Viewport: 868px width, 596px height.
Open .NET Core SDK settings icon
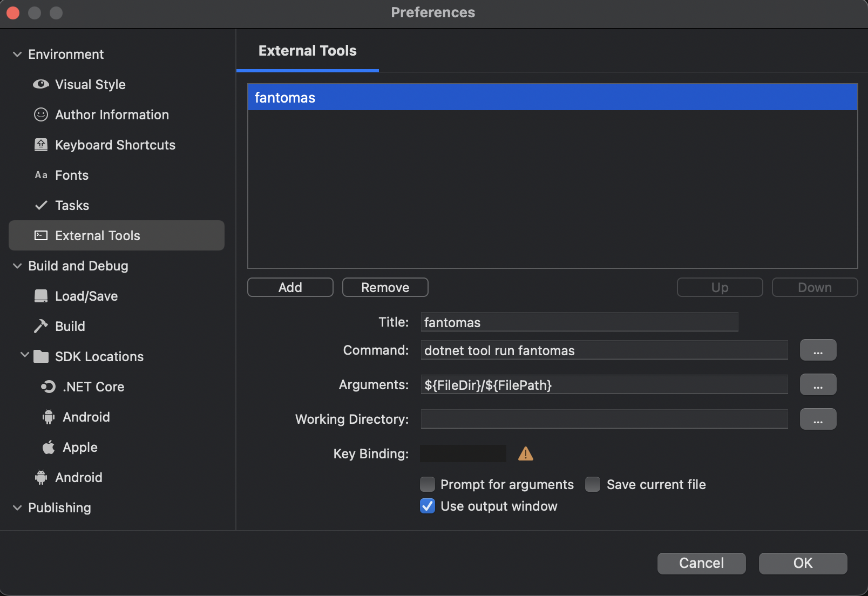coord(48,387)
